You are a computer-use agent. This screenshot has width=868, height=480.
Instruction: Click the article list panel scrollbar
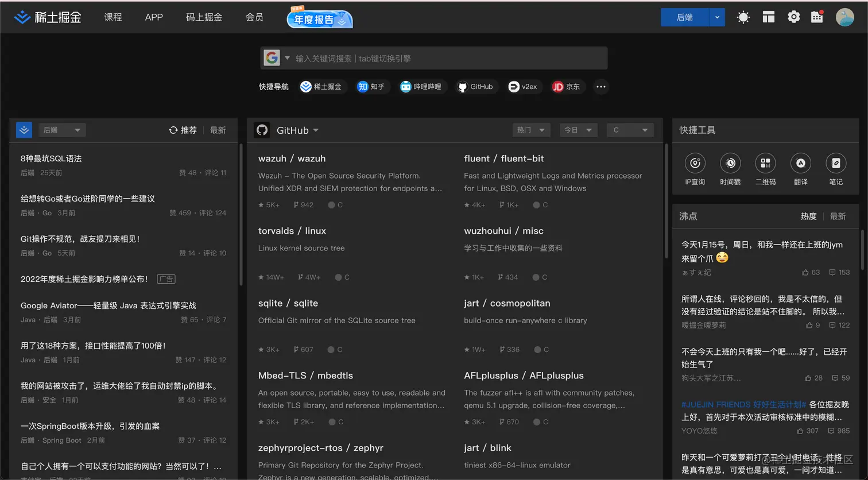coord(241,215)
